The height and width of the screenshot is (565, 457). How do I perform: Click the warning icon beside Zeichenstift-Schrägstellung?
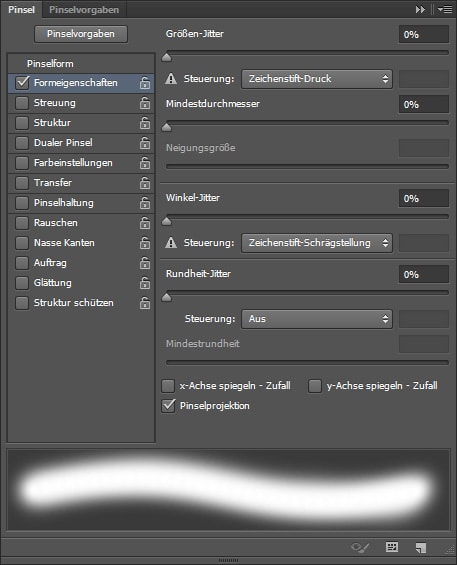[x=171, y=243]
